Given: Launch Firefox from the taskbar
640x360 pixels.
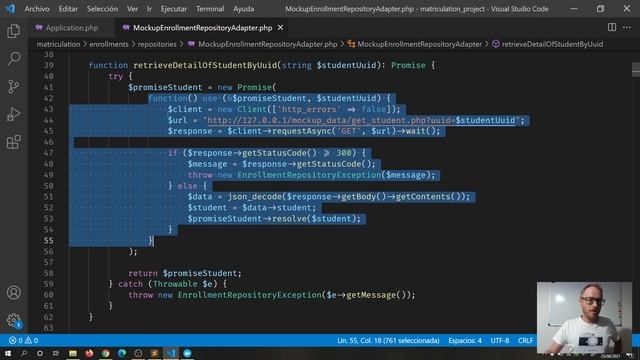Looking at the screenshot, I should point(89,353).
